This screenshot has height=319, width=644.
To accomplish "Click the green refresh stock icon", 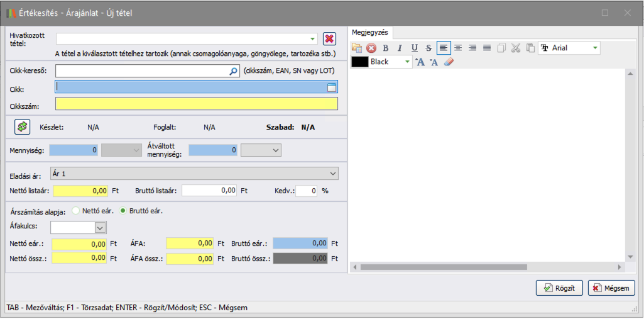I will pos(22,127).
